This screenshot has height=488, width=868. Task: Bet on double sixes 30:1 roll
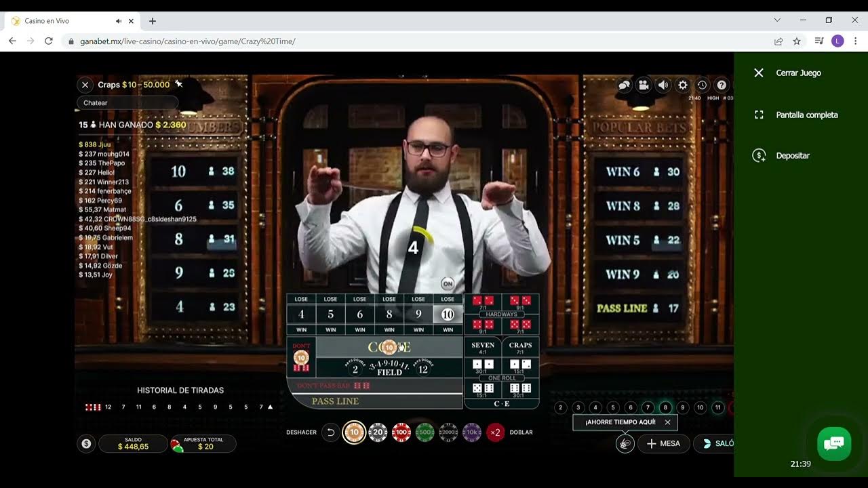pyautogui.click(x=520, y=390)
